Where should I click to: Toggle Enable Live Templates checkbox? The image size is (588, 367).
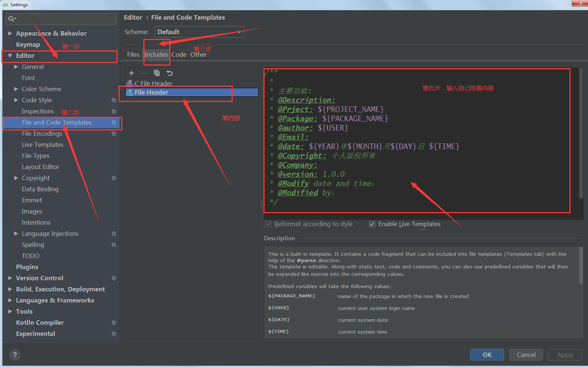point(372,224)
